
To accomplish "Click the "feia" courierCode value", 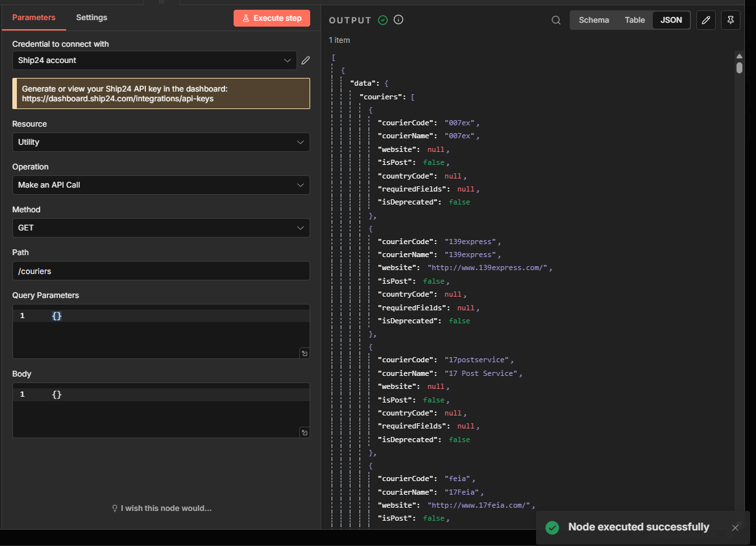I will (457, 478).
